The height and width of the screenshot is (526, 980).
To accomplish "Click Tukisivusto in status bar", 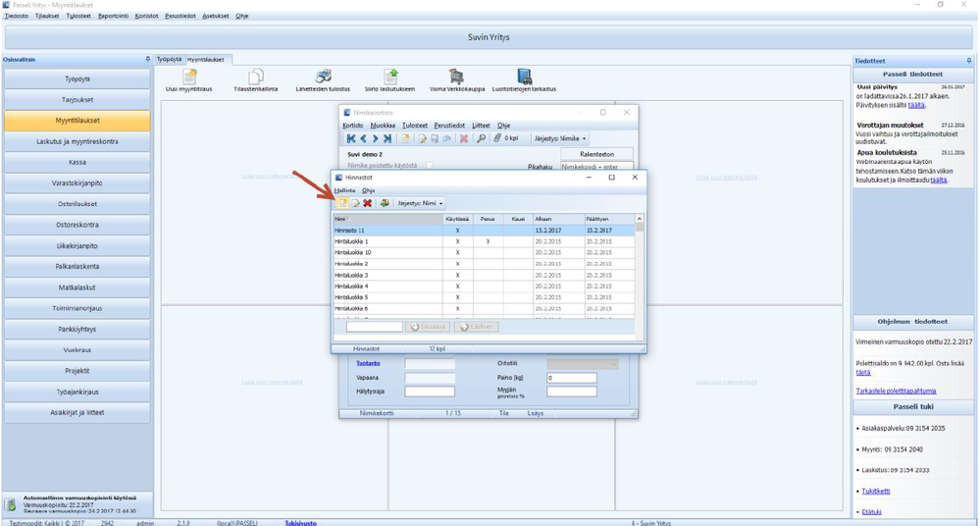I will 300,523.
